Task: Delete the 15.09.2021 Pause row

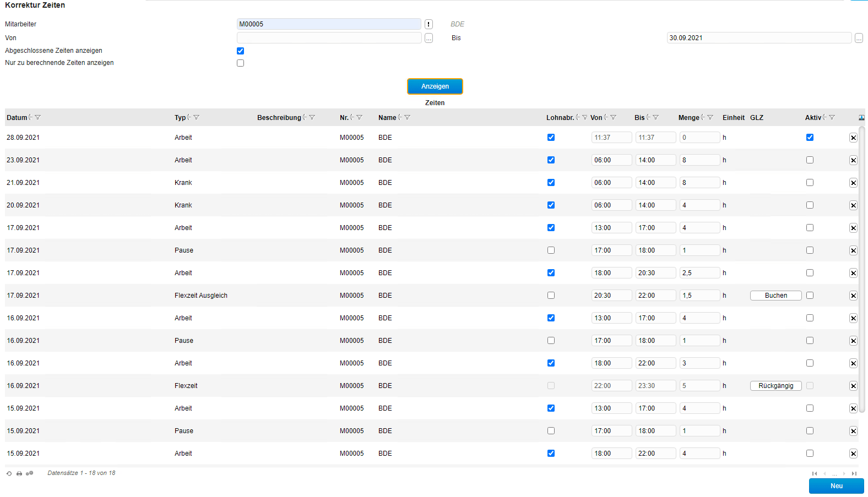Action: 853,431
